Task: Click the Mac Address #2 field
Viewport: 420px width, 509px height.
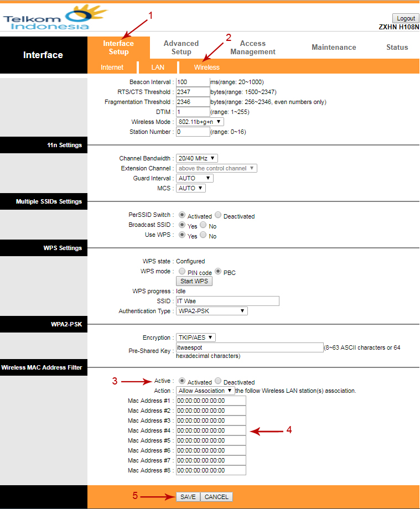Action: 211,411
